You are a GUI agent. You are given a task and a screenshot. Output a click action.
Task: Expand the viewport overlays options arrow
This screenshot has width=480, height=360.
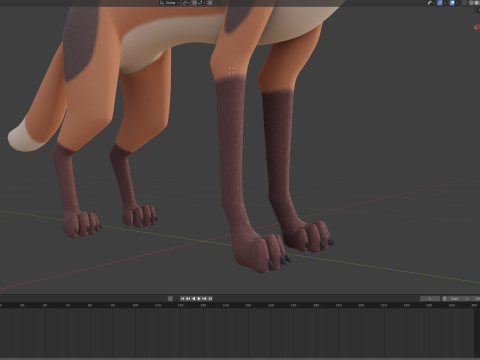point(457,3)
